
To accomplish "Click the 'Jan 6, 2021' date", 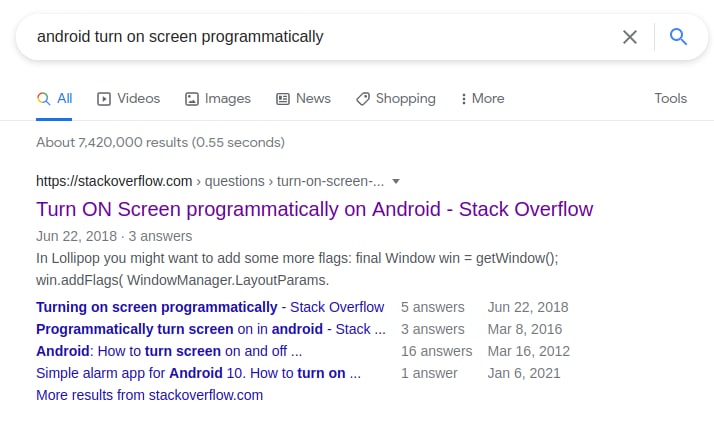I will coord(524,373).
